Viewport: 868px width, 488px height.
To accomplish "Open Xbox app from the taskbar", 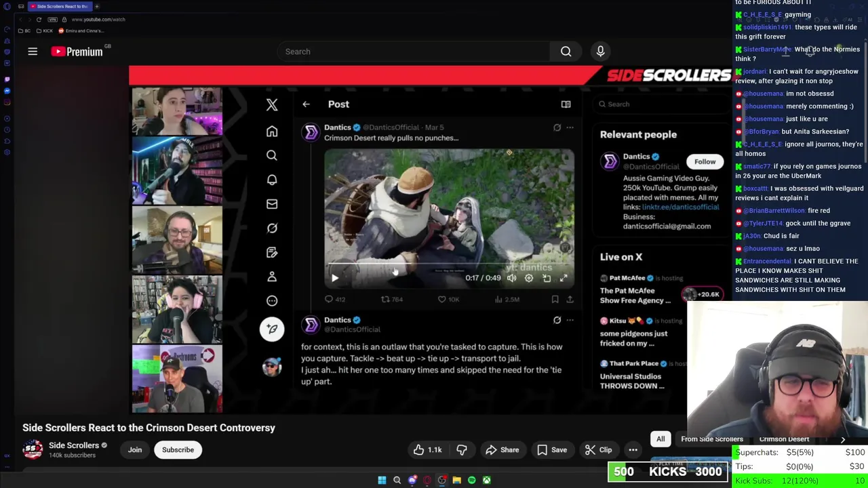I will 487,481.
